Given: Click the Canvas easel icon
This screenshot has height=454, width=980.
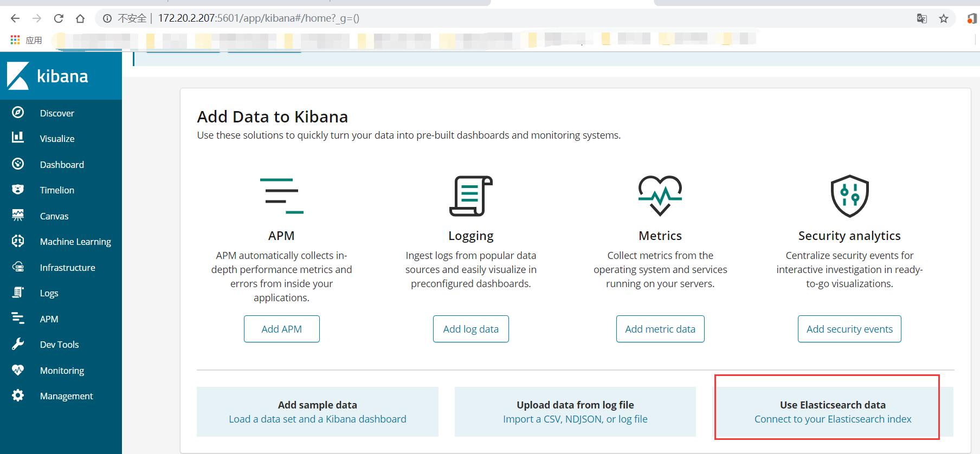Looking at the screenshot, I should coord(18,215).
